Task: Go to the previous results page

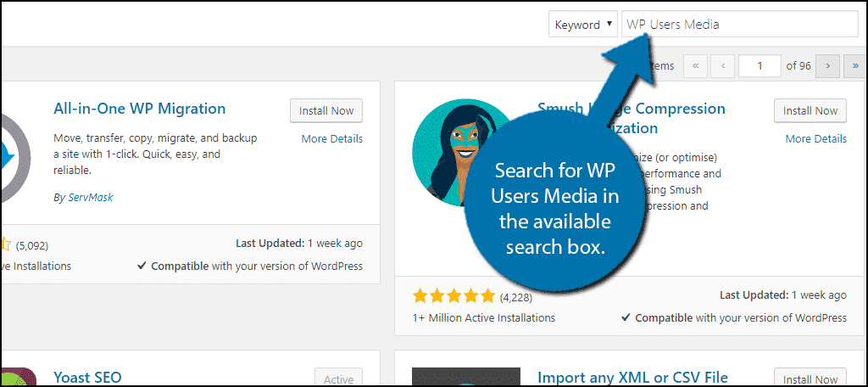Action: pos(722,66)
